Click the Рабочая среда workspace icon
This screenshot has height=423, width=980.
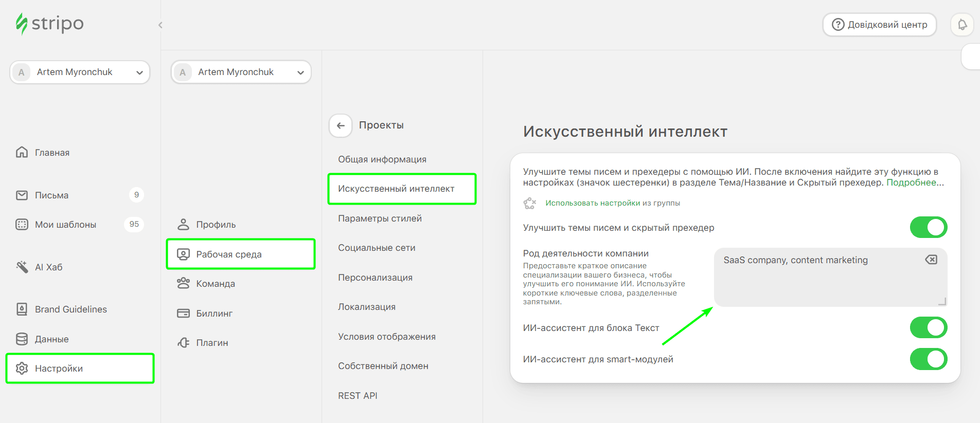click(x=183, y=254)
